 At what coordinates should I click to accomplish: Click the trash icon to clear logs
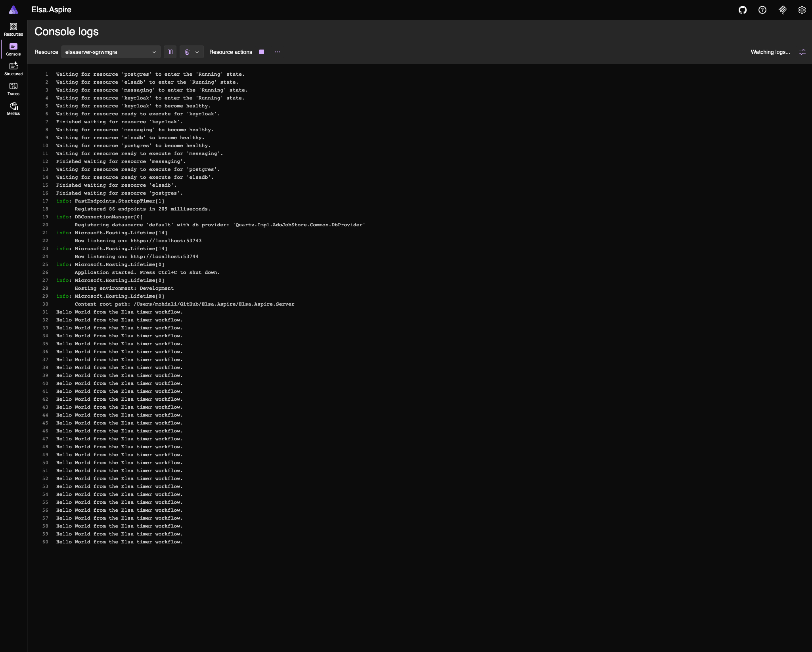coord(187,52)
